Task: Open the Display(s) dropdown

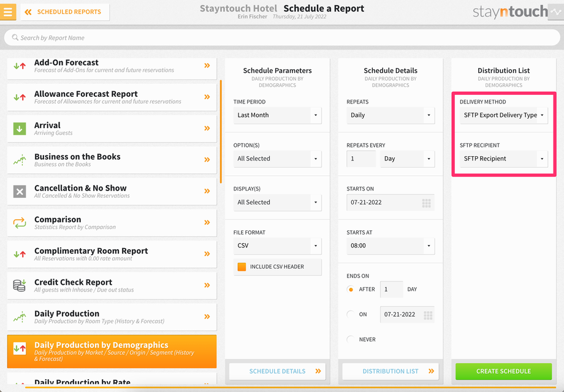Action: (x=277, y=202)
